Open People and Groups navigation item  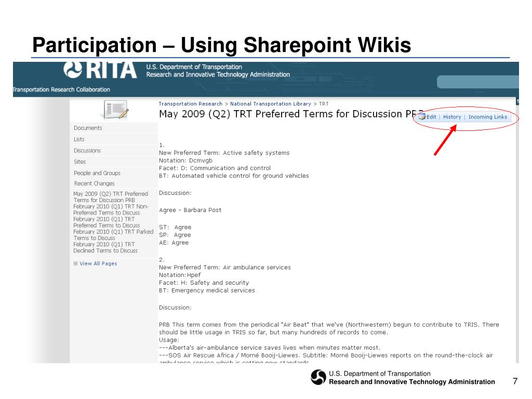pyautogui.click(x=97, y=173)
